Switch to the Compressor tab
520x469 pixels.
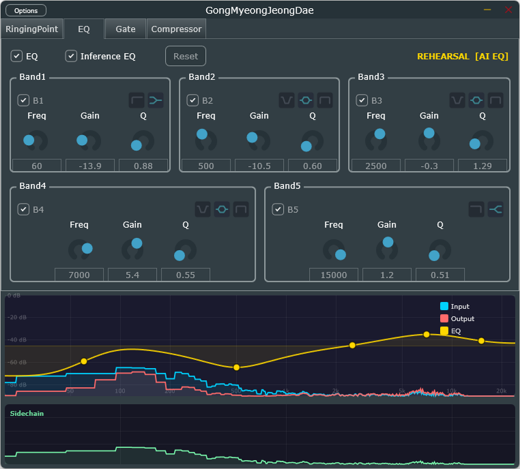[176, 29]
